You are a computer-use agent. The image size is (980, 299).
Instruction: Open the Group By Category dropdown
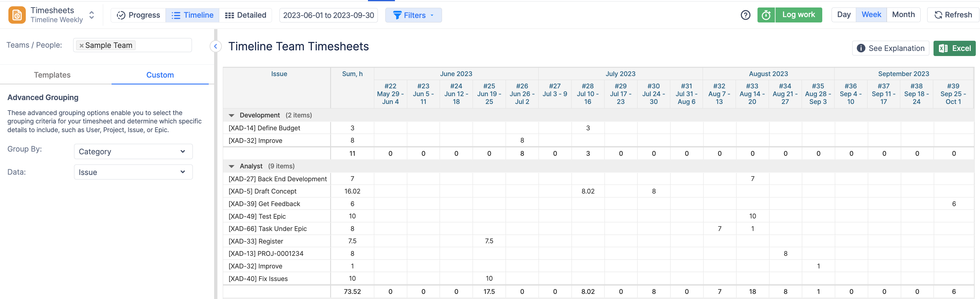133,151
